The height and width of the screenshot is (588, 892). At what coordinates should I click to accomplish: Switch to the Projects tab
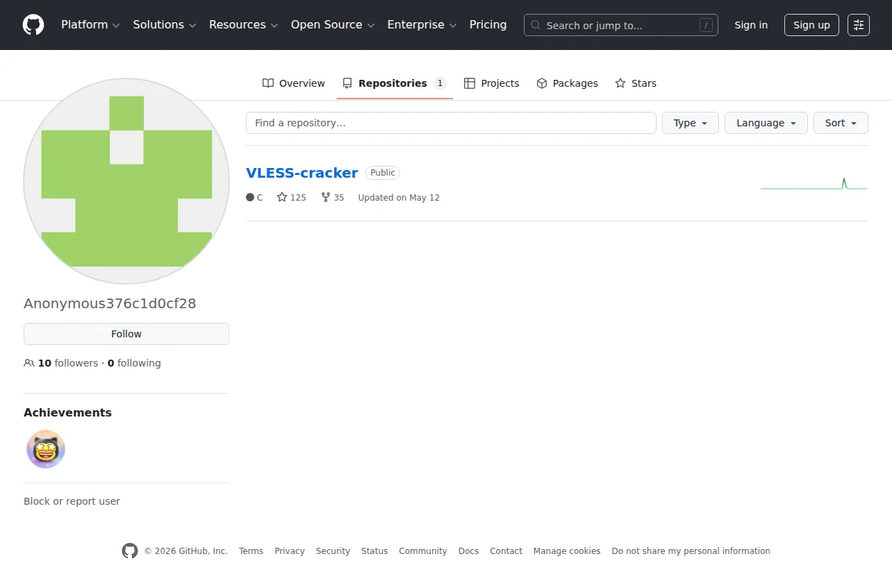point(492,83)
